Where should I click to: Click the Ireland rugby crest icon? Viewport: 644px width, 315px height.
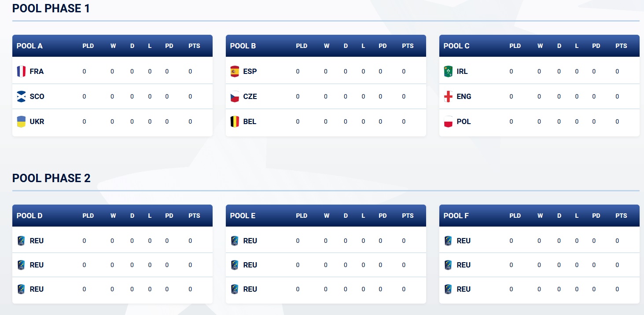[448, 71]
